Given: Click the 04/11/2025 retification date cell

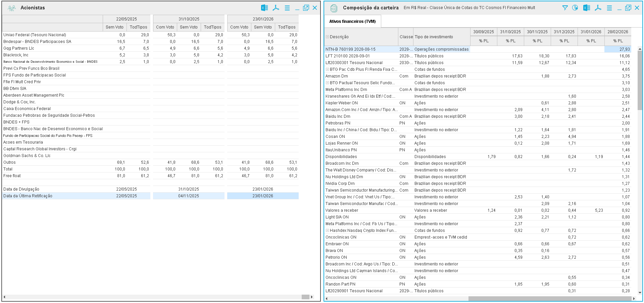Looking at the screenshot, I should pos(189,196).
